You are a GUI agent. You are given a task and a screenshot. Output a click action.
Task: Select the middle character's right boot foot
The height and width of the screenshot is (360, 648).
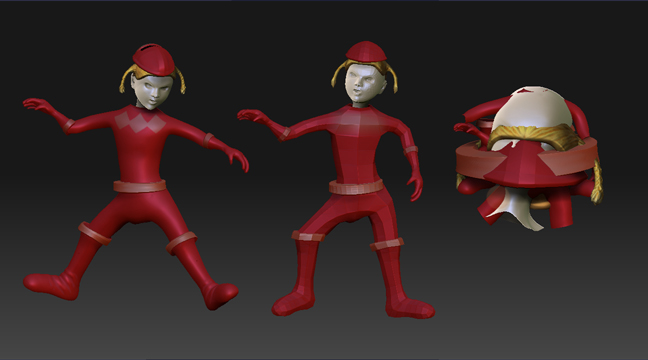[409, 308]
